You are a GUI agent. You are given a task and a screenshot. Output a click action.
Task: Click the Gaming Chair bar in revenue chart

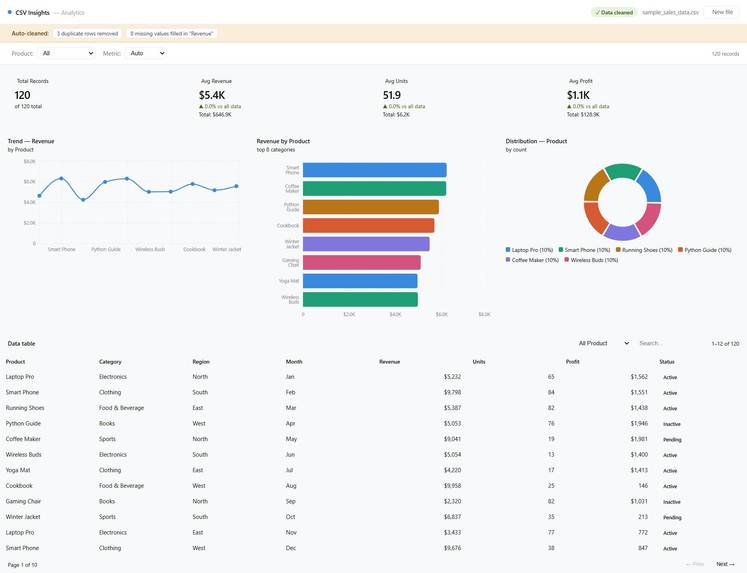[362, 262]
